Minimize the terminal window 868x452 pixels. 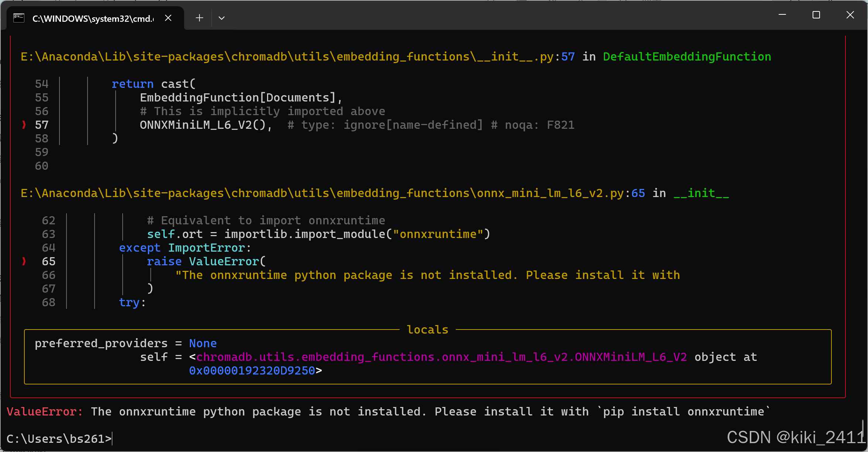click(782, 15)
